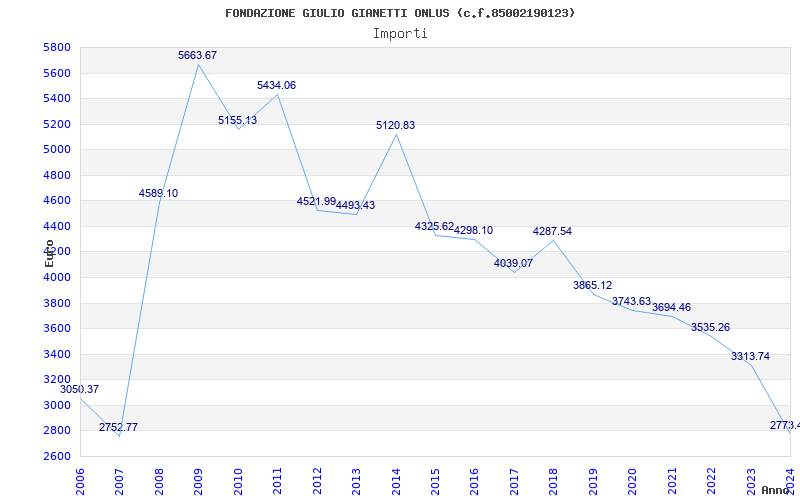Click the 3865.12 data label
The image size is (800, 500).
coord(592,285)
